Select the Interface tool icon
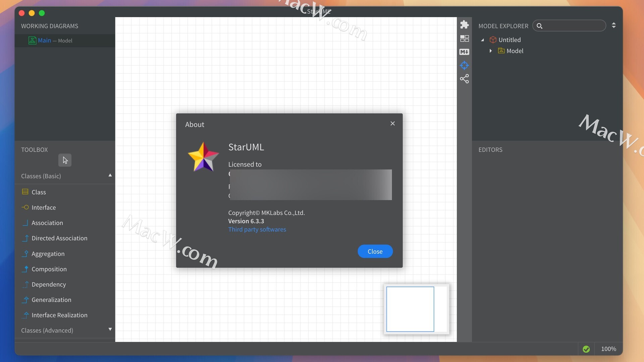644x362 pixels. point(25,207)
